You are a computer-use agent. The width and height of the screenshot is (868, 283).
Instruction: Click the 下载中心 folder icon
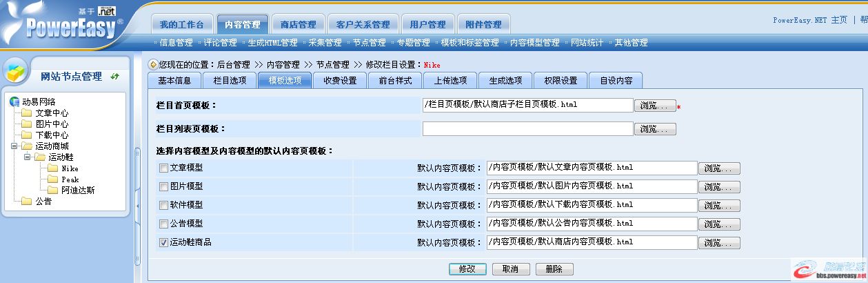pos(27,135)
